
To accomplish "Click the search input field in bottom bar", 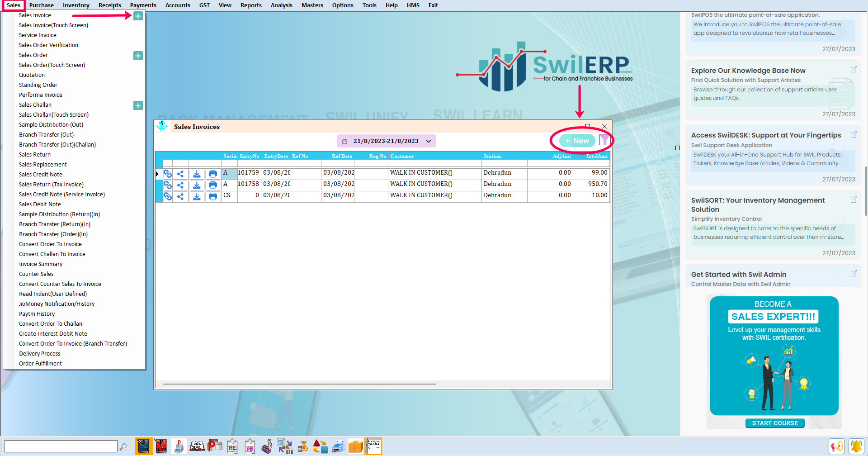I will click(x=61, y=446).
